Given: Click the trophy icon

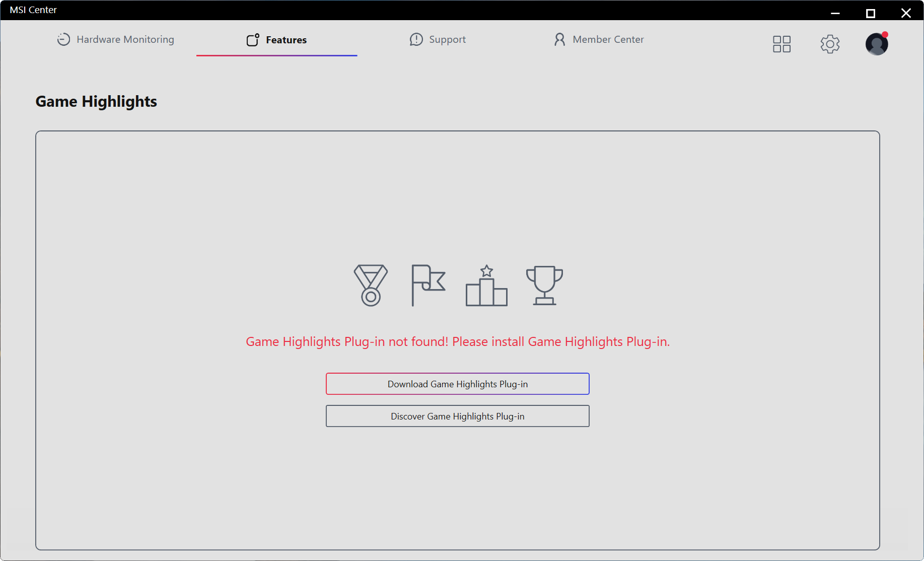Looking at the screenshot, I should coord(544,285).
